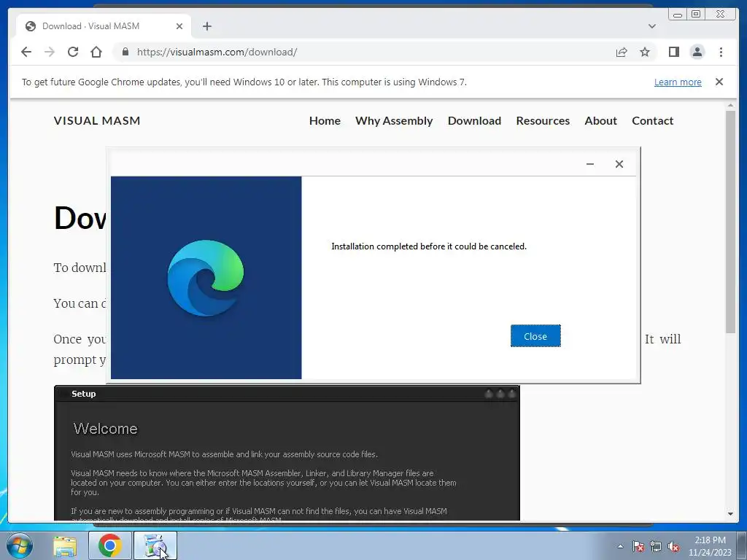This screenshot has height=560, width=747.
Task: Open the Contact nav item
Action: tap(652, 120)
